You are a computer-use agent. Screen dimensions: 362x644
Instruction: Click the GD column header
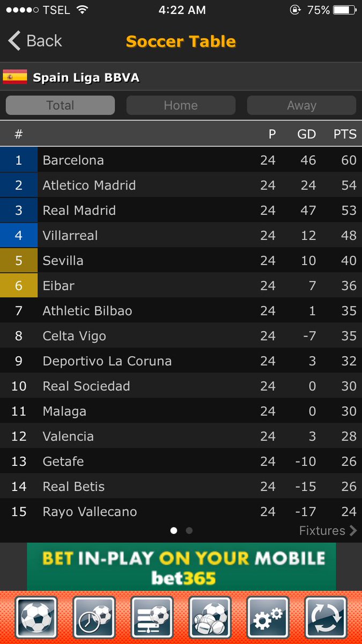306,134
